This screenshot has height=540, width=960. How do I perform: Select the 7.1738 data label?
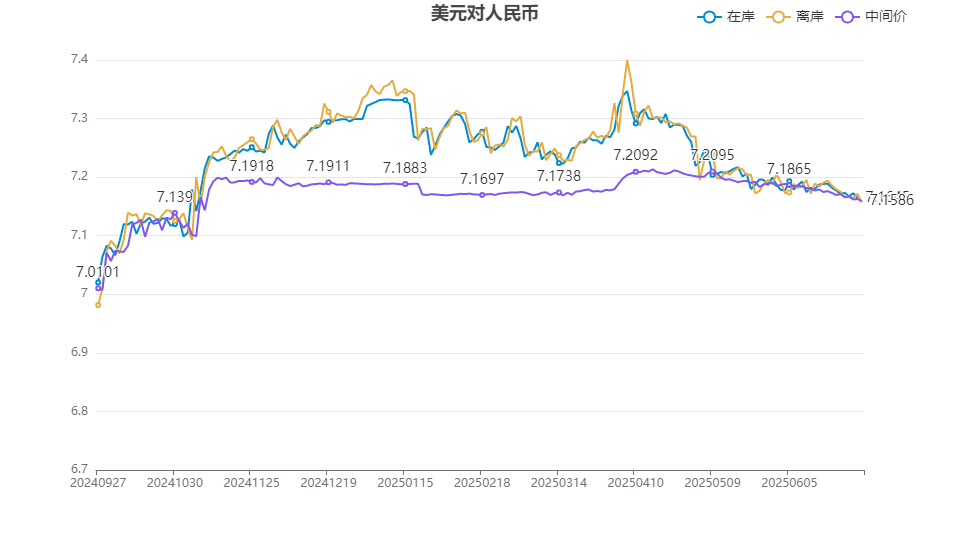pyautogui.click(x=559, y=176)
